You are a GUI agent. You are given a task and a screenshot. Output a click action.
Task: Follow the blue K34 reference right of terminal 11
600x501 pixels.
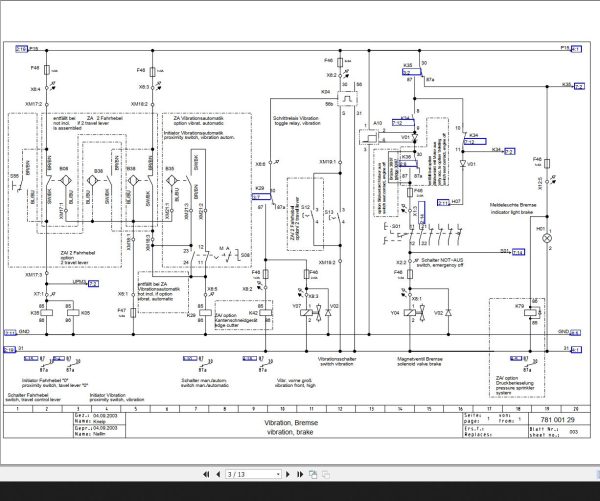point(509,151)
